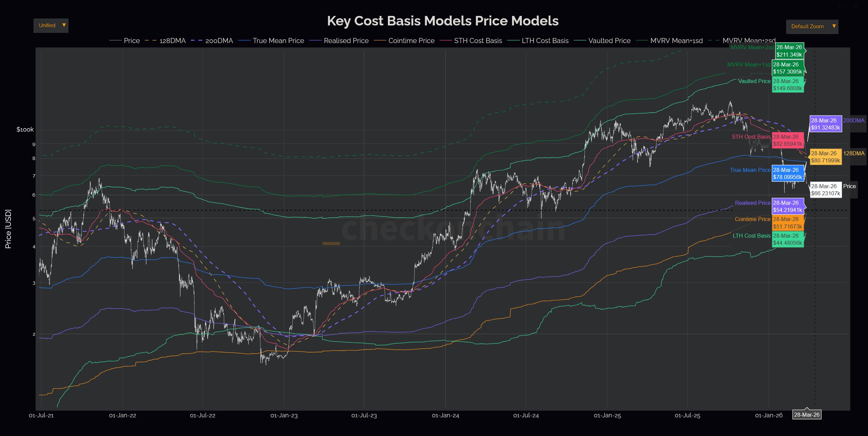Click the Price $66.23107k hover label
Image resolution: width=868 pixels, height=436 pixels.
[825, 190]
